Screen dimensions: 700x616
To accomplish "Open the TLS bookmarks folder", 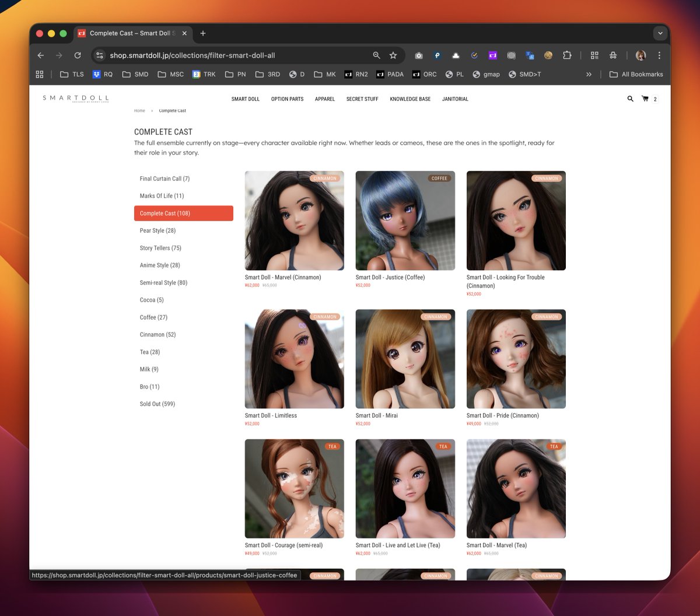I will click(x=72, y=74).
